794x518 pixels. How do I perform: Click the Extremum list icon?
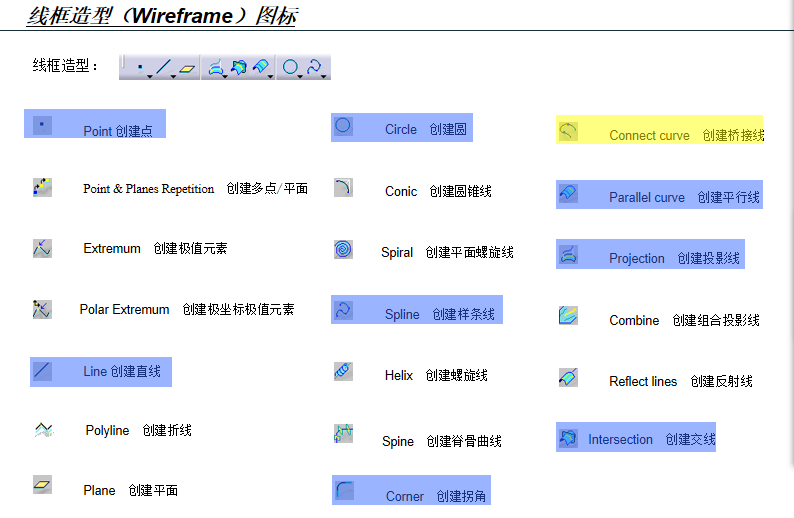(x=43, y=248)
